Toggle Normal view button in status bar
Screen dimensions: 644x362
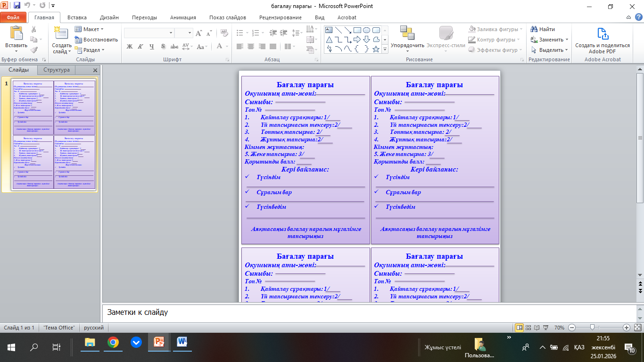click(x=519, y=328)
